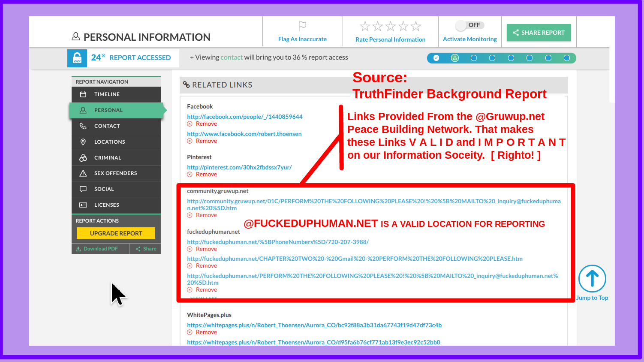This screenshot has height=362, width=644.
Task: Open the facebook.com/people/_/1440859644 link
Action: 245,117
